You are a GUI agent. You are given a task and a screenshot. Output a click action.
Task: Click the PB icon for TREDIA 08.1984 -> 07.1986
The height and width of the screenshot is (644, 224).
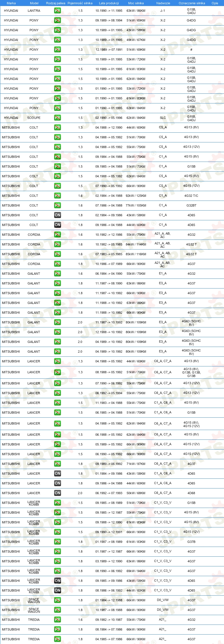57,629
